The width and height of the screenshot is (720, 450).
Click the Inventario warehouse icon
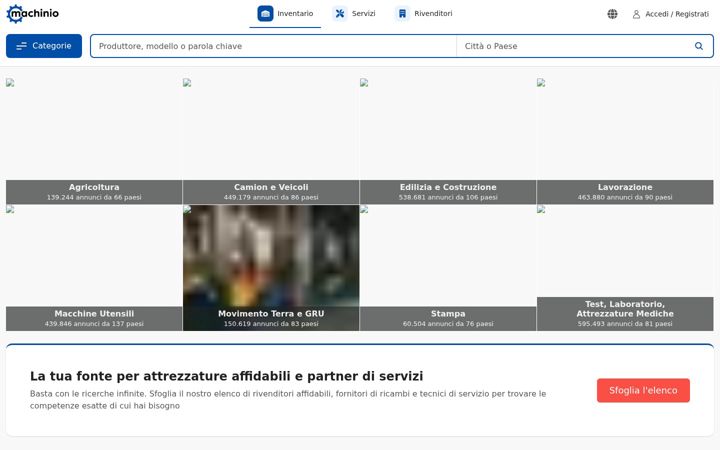265,14
